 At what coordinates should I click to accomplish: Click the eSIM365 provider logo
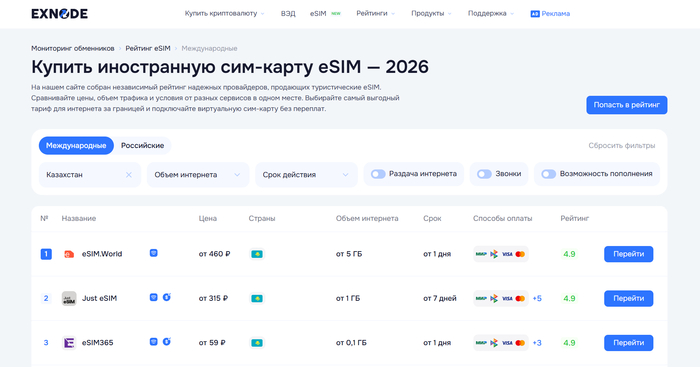69,343
